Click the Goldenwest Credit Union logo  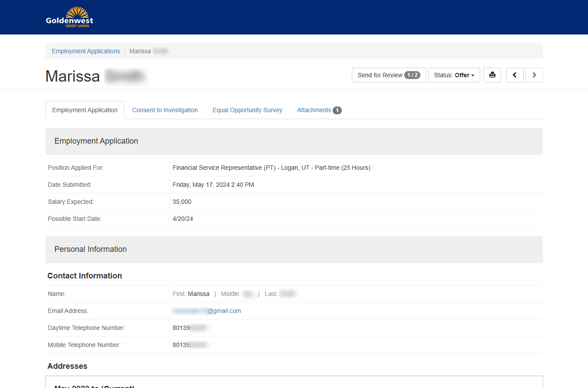[x=69, y=17]
